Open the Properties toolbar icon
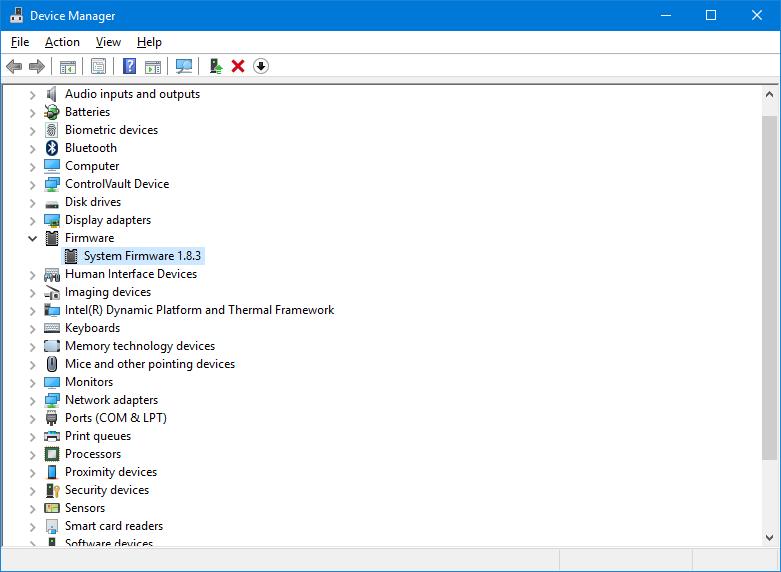The width and height of the screenshot is (781, 572). (x=99, y=66)
